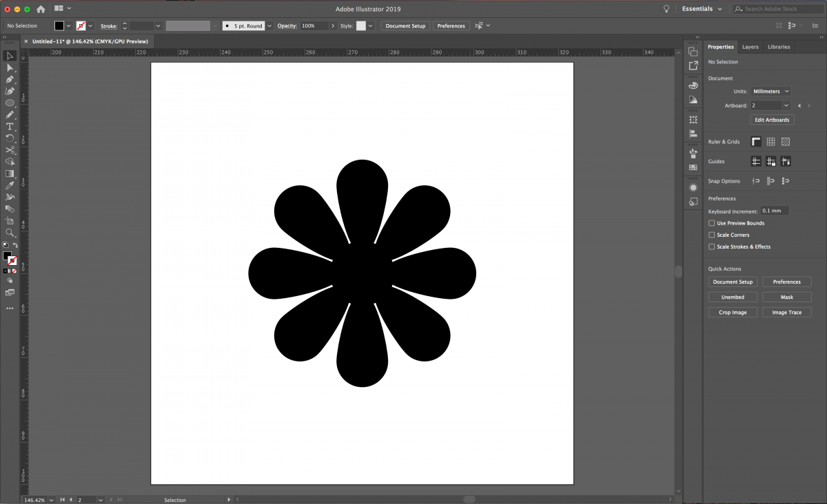827x504 pixels.
Task: Select the Eyedropper tool
Action: [10, 185]
